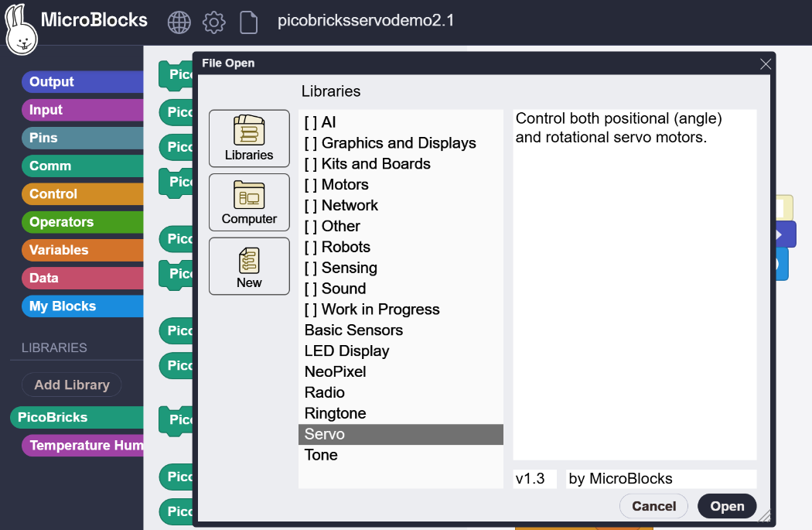
Task: Select the Temperature Humidity library category
Action: pos(82,446)
